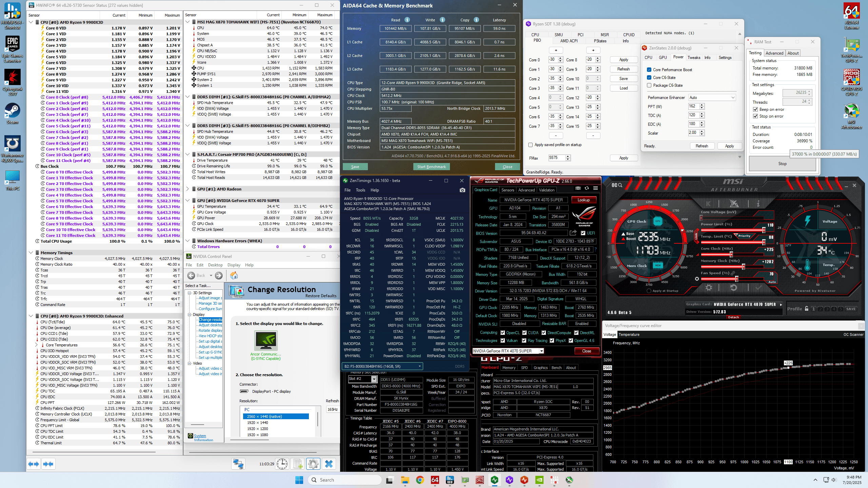Toggle Beep on error in RAM Test

pyautogui.click(x=755, y=109)
